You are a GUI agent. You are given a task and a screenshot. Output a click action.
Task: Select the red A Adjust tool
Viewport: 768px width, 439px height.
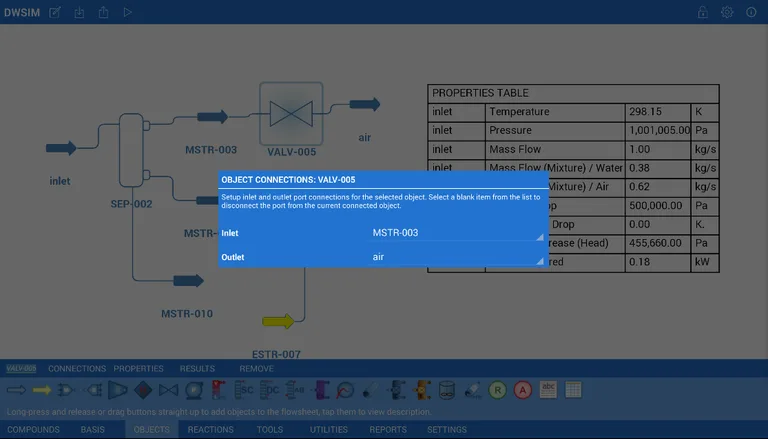tap(523, 390)
